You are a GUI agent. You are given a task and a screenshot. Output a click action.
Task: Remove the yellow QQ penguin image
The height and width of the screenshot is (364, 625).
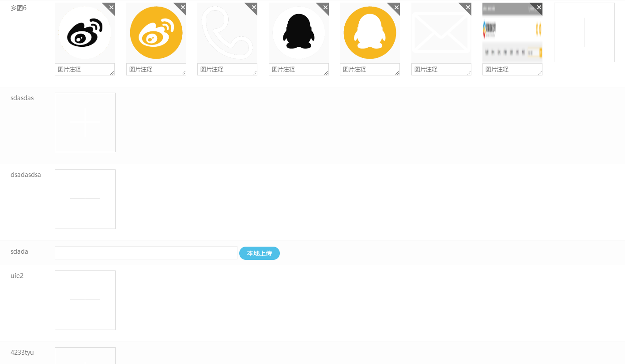396,7
